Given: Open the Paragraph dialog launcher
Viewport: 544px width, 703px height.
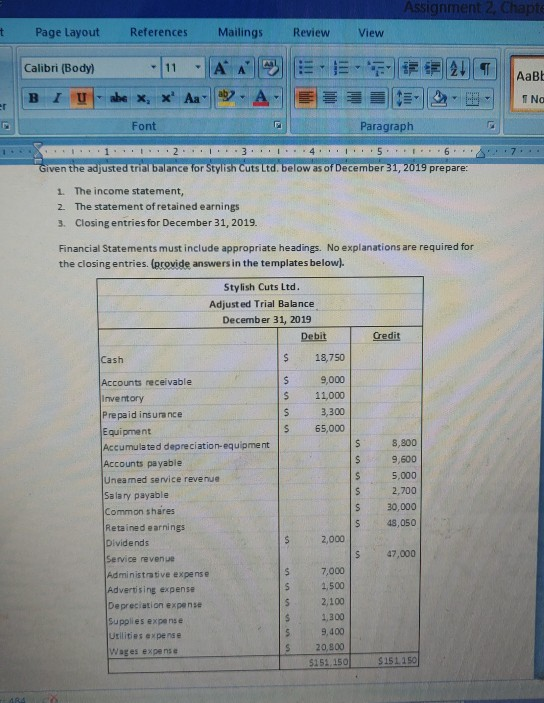Looking at the screenshot, I should (491, 125).
